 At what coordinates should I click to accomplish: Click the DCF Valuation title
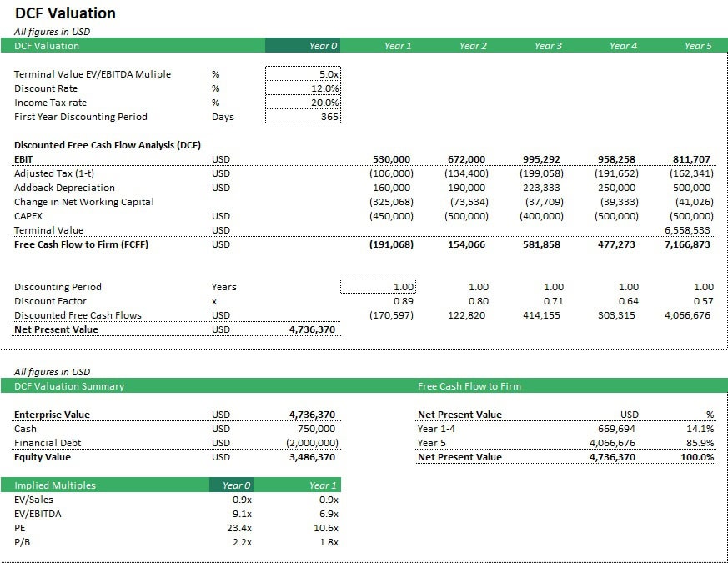[x=65, y=13]
